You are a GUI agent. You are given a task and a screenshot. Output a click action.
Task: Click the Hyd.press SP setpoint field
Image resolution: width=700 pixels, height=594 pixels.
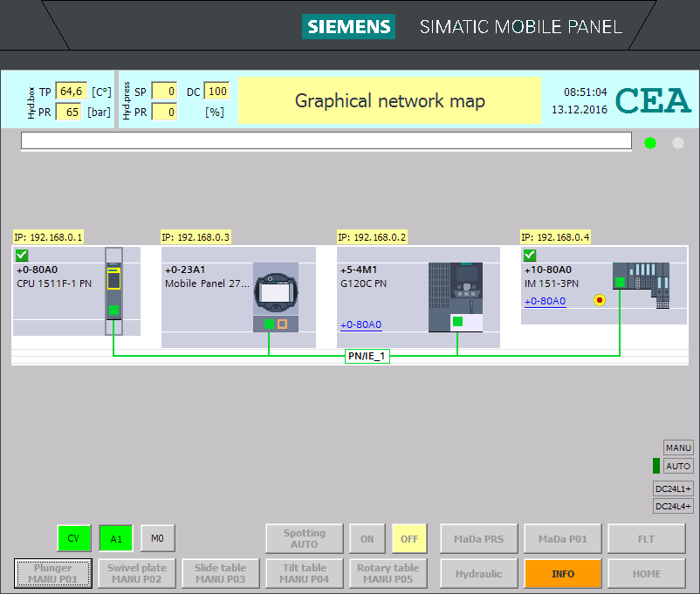click(x=165, y=92)
